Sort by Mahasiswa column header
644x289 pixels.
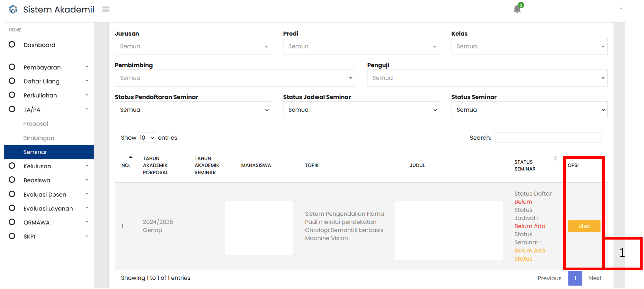click(x=256, y=165)
